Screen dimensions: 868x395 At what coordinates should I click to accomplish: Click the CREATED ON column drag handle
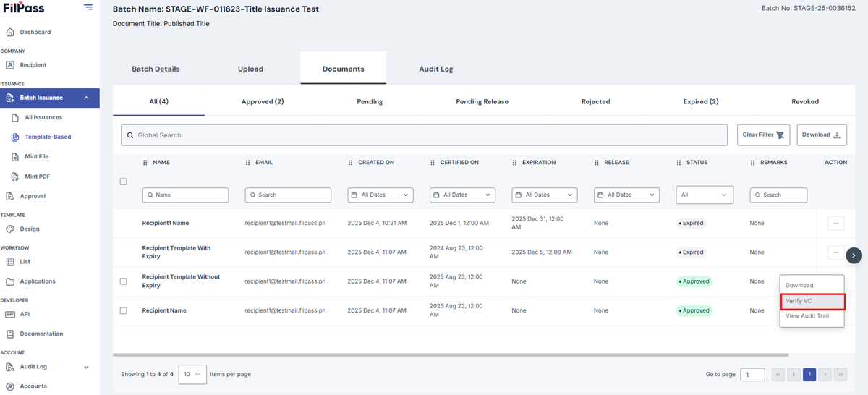tap(351, 163)
